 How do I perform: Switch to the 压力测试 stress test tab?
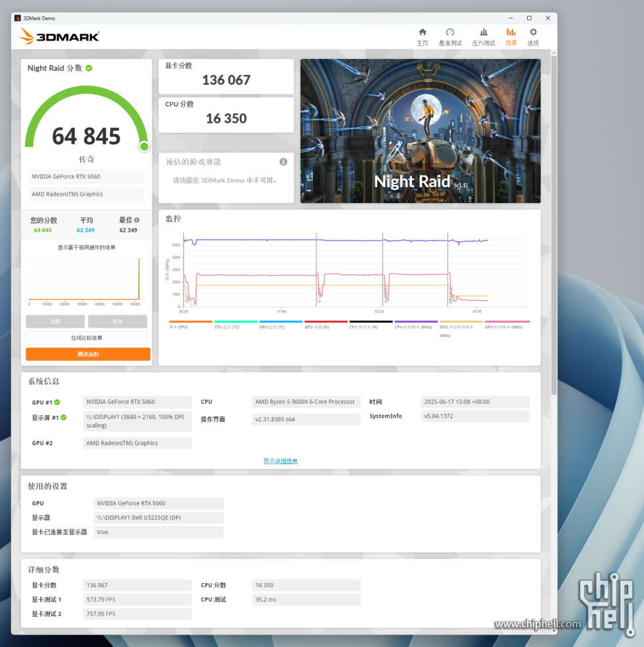[x=484, y=37]
